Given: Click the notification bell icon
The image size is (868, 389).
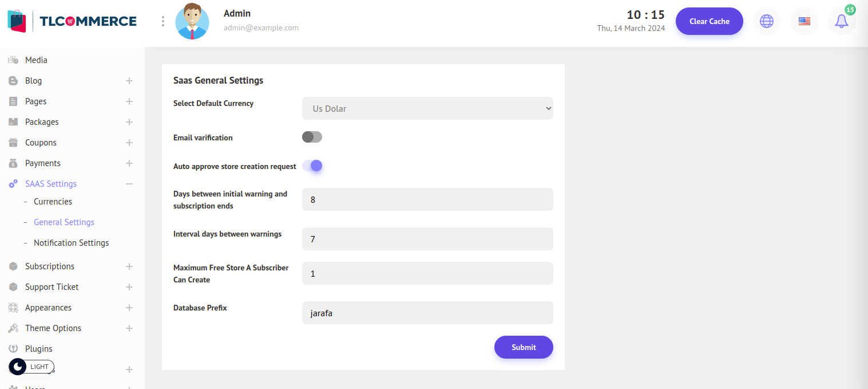Looking at the screenshot, I should [x=841, y=22].
